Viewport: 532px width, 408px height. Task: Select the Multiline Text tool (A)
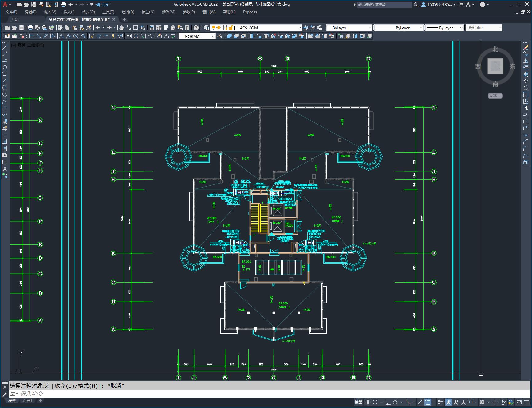(5, 169)
